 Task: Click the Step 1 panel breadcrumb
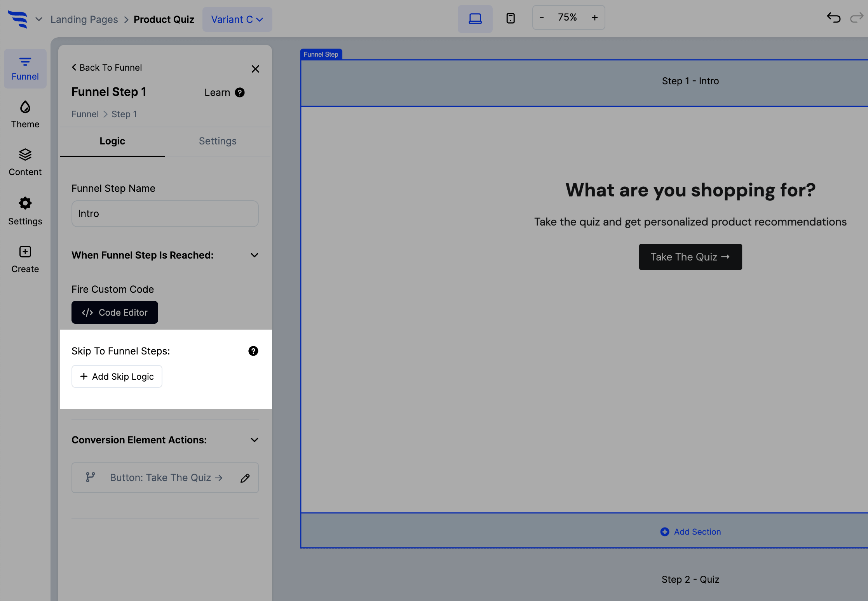click(x=124, y=114)
